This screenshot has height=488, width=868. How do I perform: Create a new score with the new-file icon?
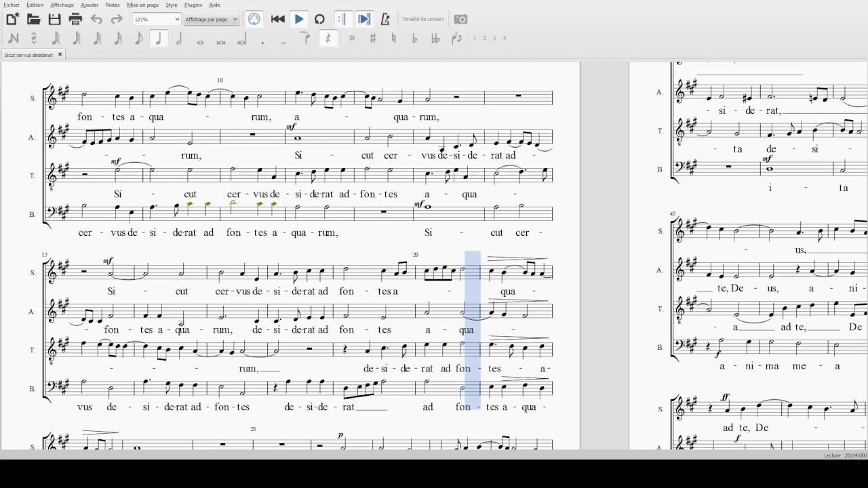(x=12, y=19)
